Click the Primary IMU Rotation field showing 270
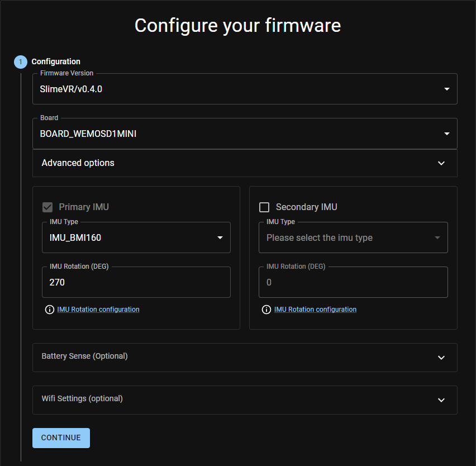This screenshot has width=476, height=466. tap(136, 283)
